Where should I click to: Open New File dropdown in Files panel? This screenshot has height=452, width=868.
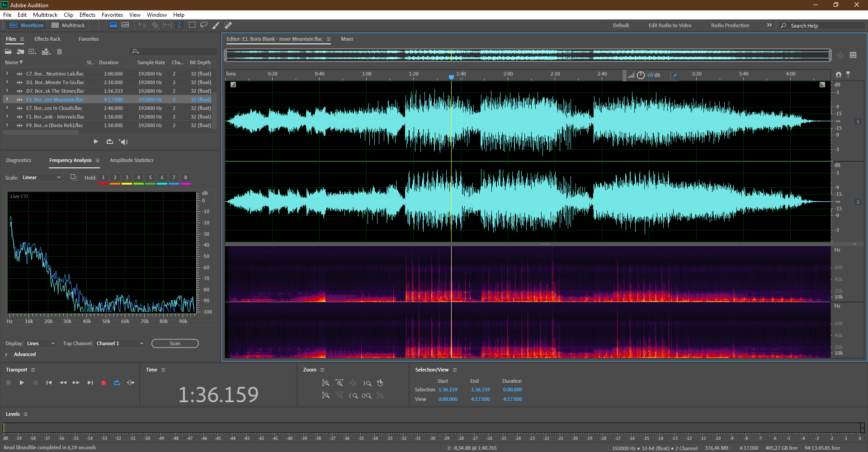[33, 52]
